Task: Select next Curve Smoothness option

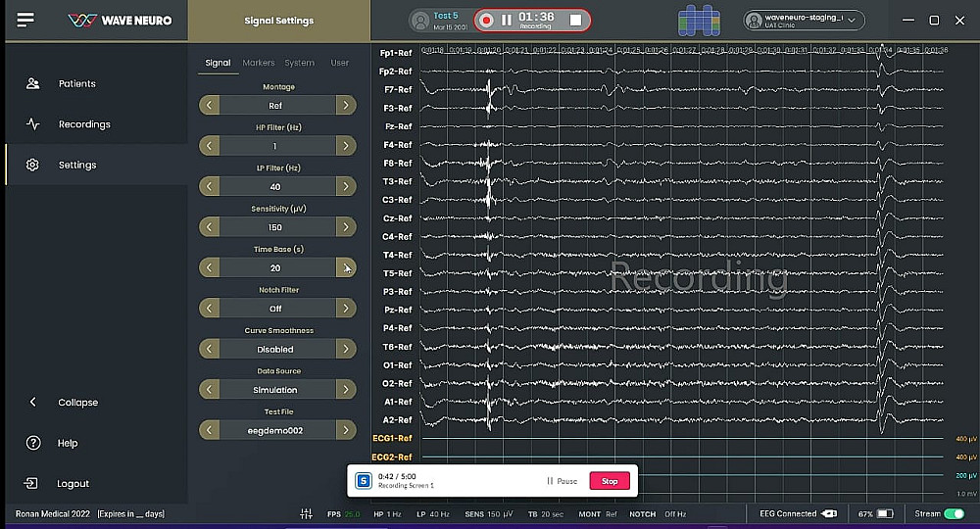Action: [346, 349]
